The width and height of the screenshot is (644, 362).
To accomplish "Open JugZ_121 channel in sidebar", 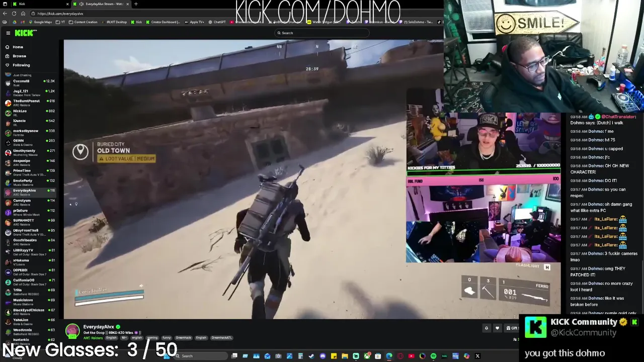I will (30, 93).
